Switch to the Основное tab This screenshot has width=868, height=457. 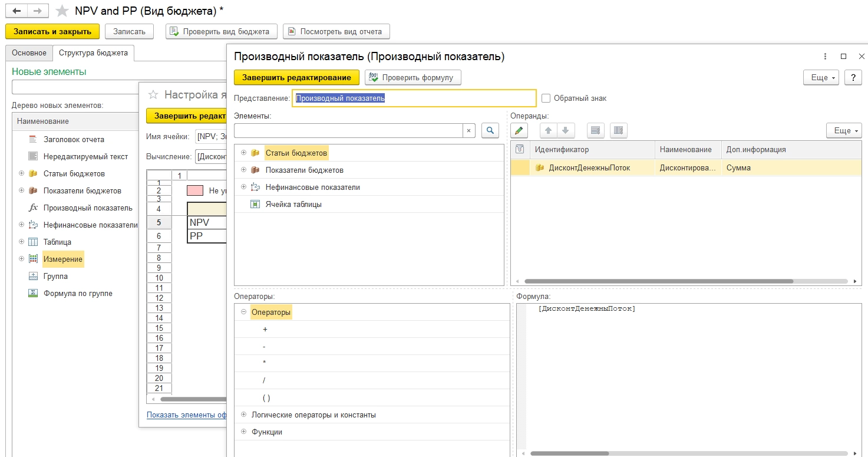coord(29,53)
